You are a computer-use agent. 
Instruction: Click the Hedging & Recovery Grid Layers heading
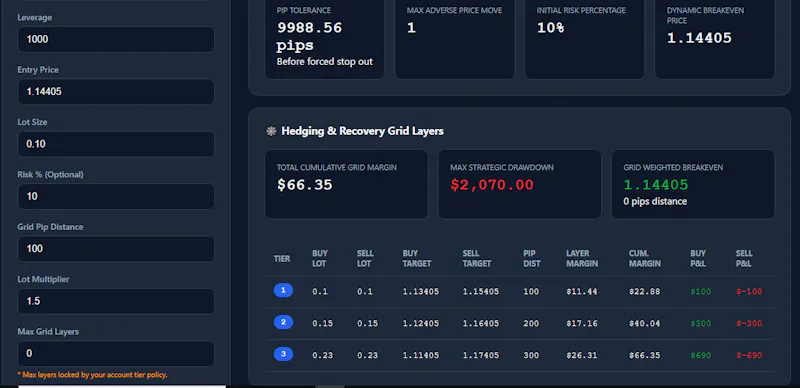tap(362, 131)
